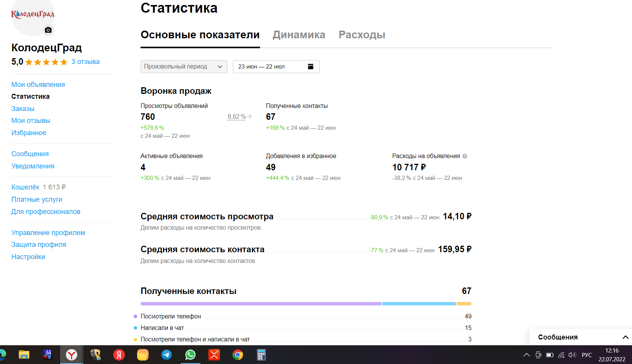Open Уведомления in sidebar
The width and height of the screenshot is (632, 364).
click(x=33, y=166)
